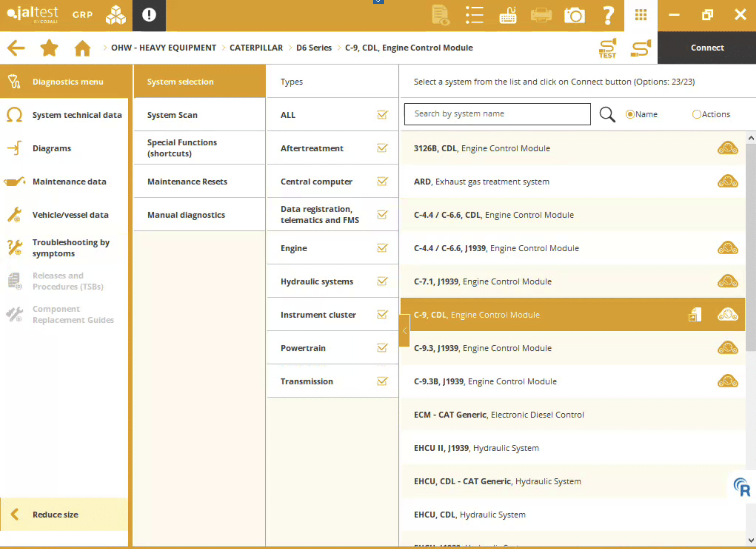Select the Actions radio button

(696, 114)
